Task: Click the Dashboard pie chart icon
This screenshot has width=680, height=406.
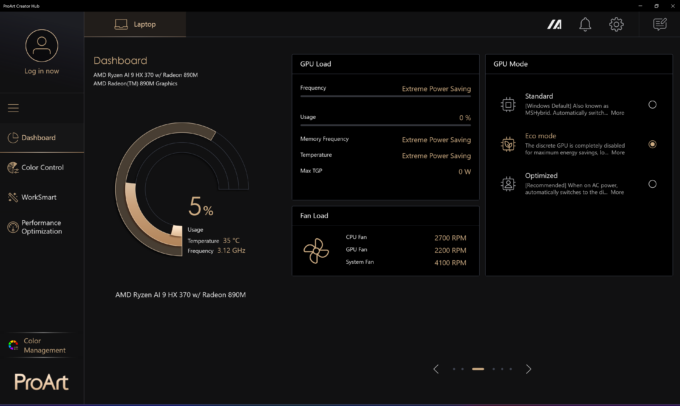Action: [x=13, y=138]
